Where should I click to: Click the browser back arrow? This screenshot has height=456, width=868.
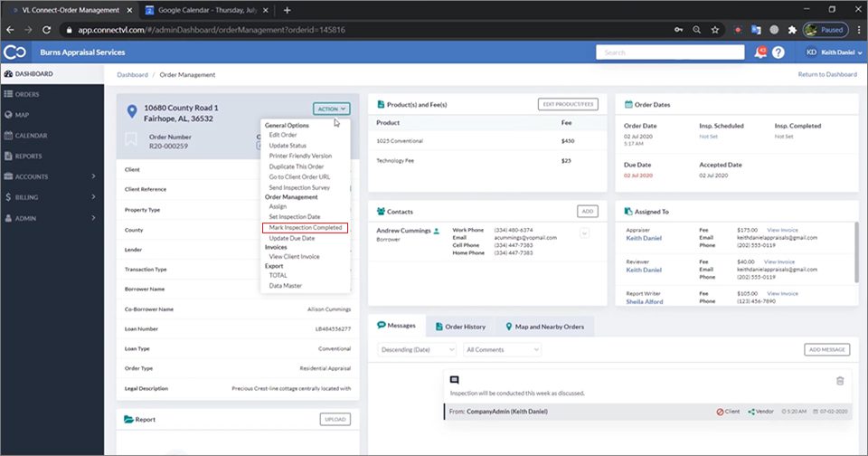10,30
